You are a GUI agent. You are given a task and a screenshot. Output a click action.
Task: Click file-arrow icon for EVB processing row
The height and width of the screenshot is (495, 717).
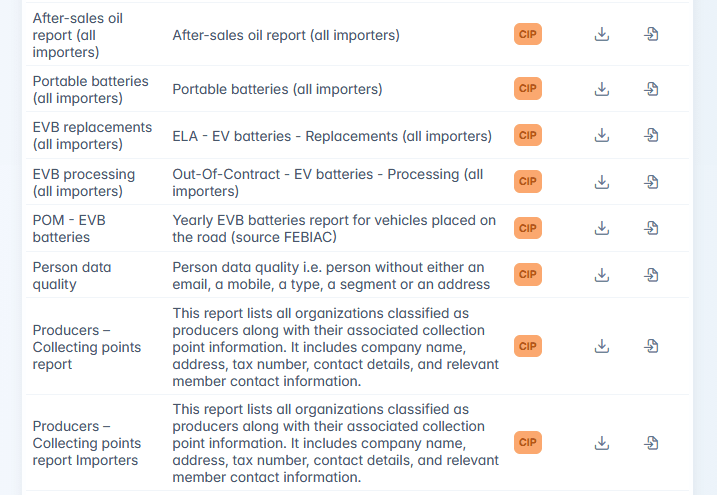[x=651, y=182]
